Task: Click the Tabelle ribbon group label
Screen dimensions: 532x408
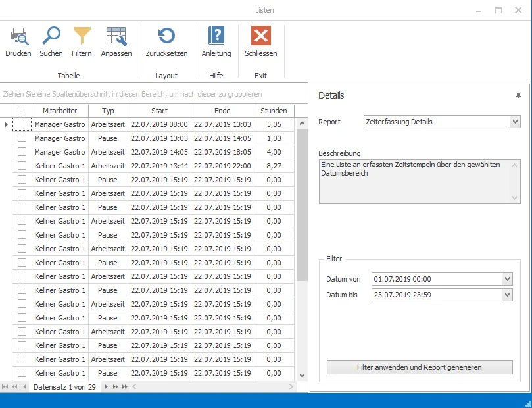Action: [x=68, y=76]
